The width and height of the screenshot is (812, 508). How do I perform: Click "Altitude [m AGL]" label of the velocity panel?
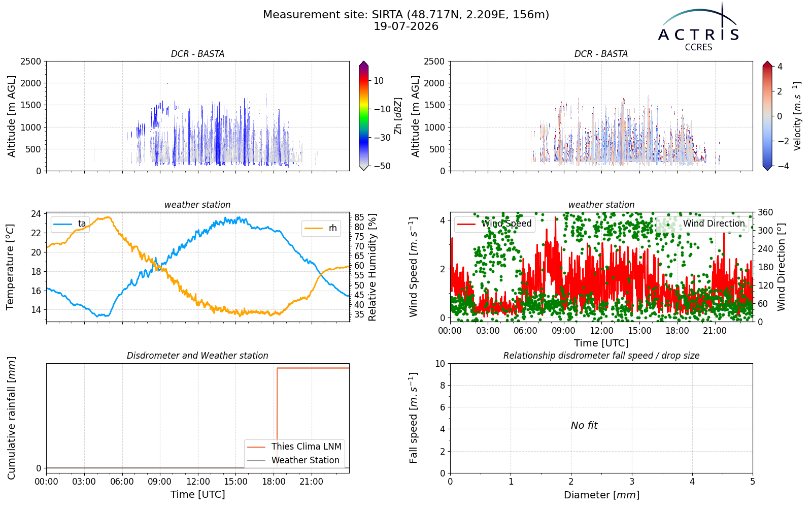pos(416,116)
